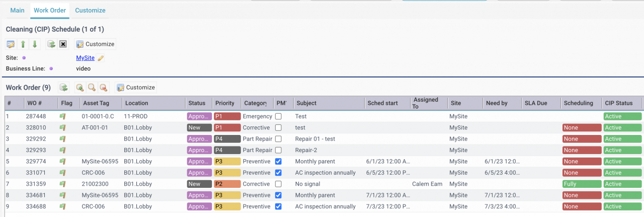Click the plain magnifier search icon

[x=92, y=88]
